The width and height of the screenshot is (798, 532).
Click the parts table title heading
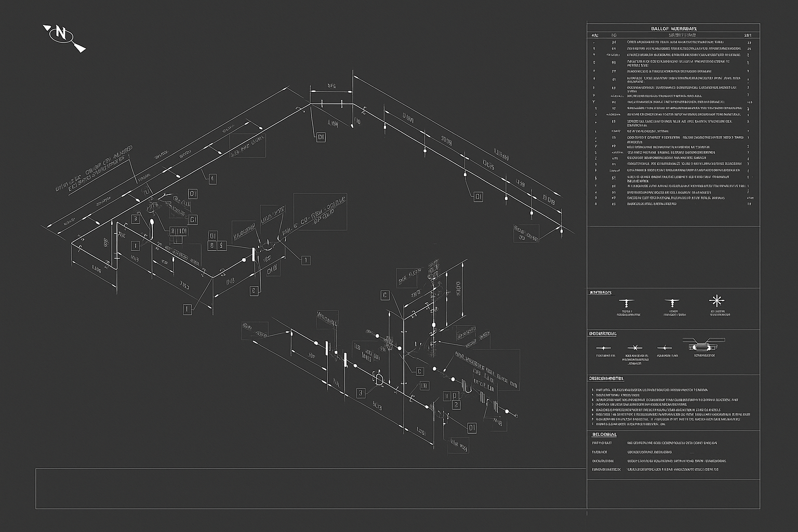pos(673,28)
